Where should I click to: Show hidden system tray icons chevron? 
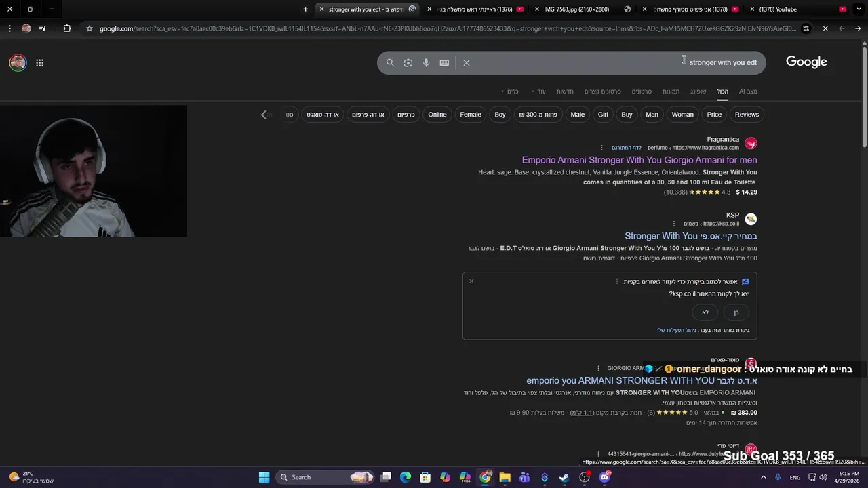click(x=763, y=477)
